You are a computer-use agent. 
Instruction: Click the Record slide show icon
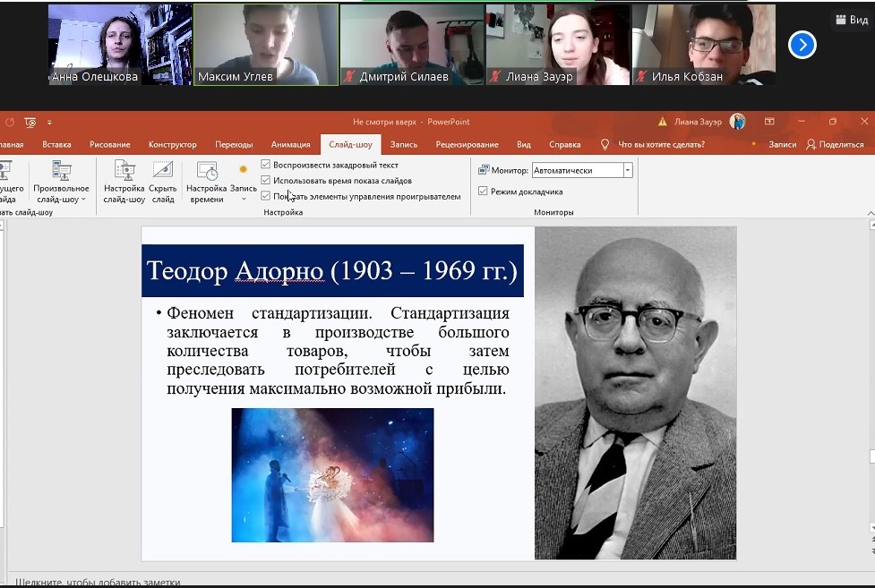pyautogui.click(x=243, y=169)
